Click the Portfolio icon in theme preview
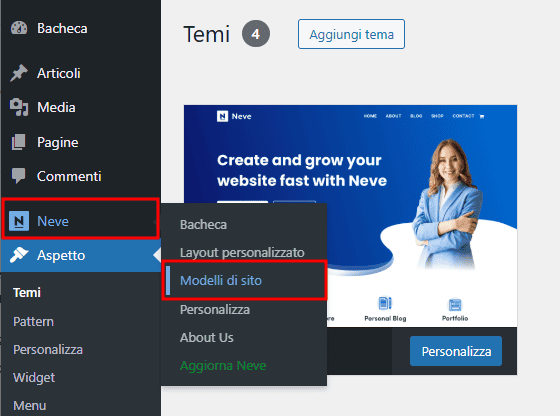This screenshot has width=560, height=416. coord(455,305)
